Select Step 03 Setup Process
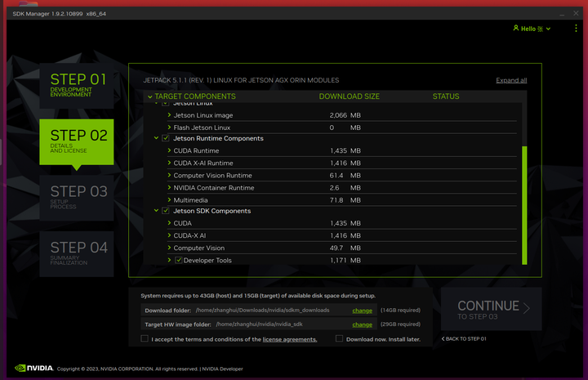 click(77, 198)
